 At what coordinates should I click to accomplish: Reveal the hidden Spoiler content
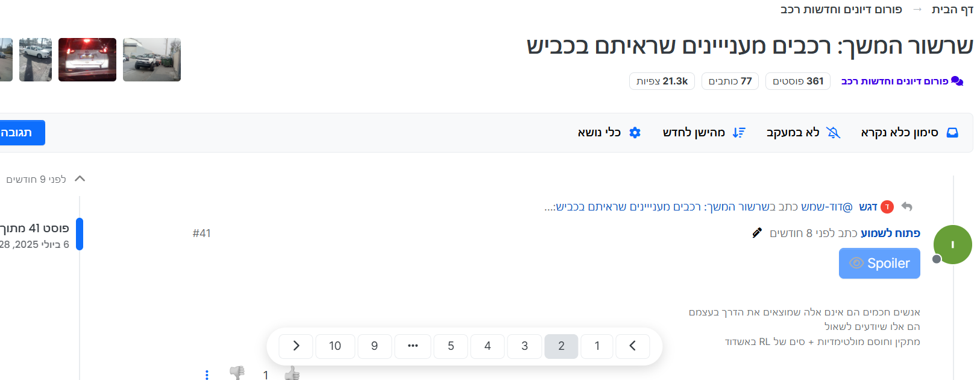click(879, 264)
